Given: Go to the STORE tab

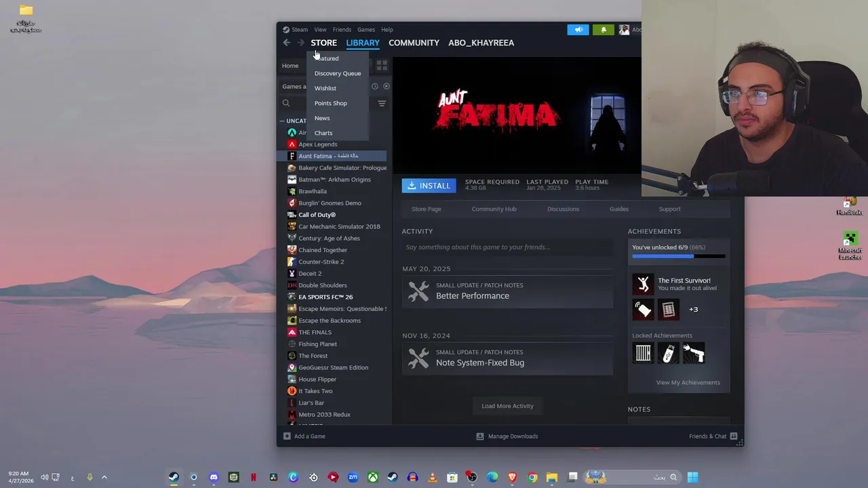Looking at the screenshot, I should (323, 43).
